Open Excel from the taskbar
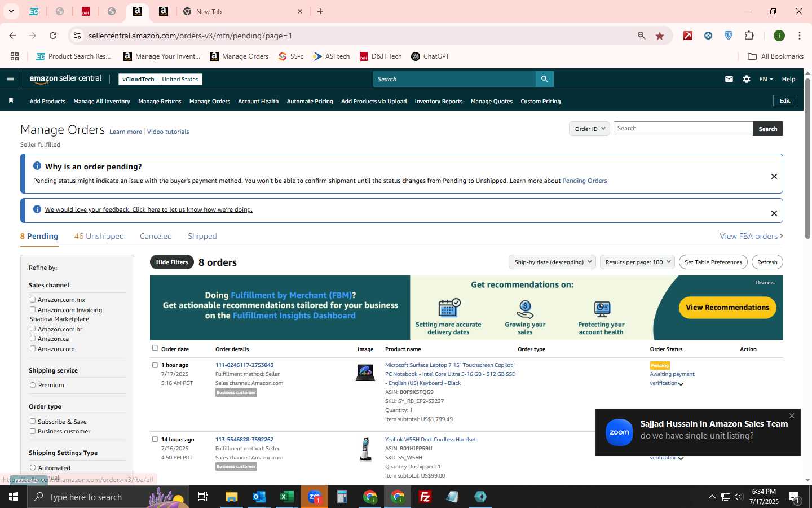Viewport: 812px width, 508px height. [x=286, y=497]
